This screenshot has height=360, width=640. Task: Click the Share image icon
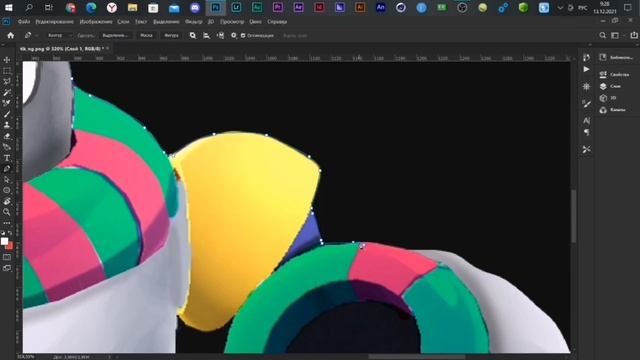pos(634,36)
